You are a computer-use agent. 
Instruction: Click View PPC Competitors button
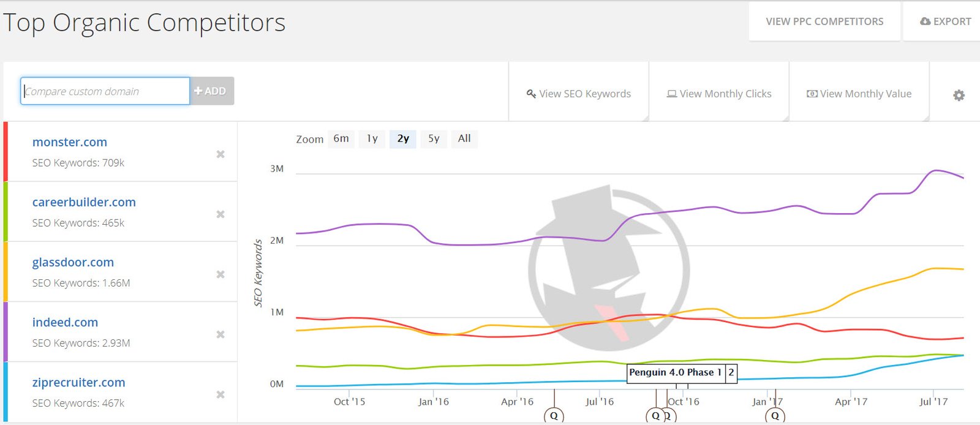point(824,21)
